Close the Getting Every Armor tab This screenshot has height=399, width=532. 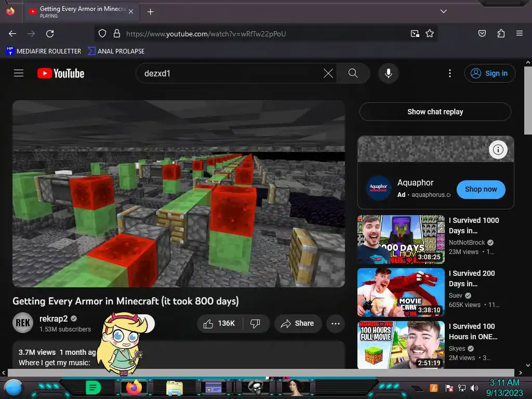coord(131,11)
